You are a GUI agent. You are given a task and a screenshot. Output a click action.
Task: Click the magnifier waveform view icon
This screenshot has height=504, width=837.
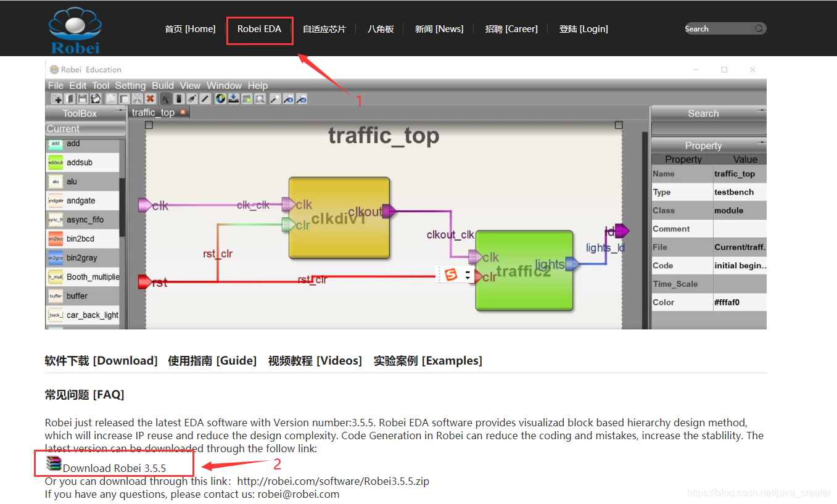click(x=260, y=99)
